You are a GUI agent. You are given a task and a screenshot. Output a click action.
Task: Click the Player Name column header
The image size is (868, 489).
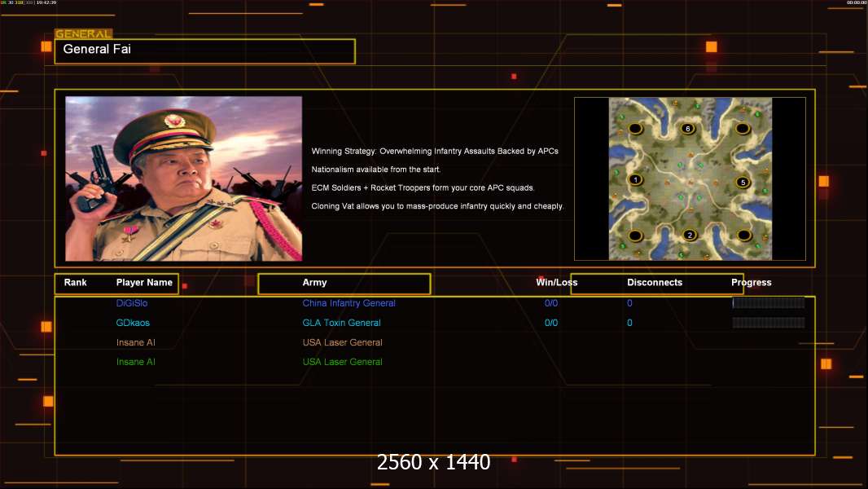pyautogui.click(x=144, y=283)
